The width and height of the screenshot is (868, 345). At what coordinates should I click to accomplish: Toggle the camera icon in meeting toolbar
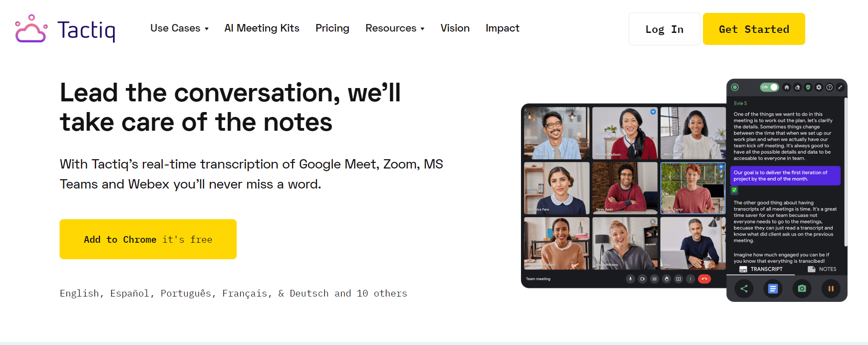pyautogui.click(x=642, y=279)
